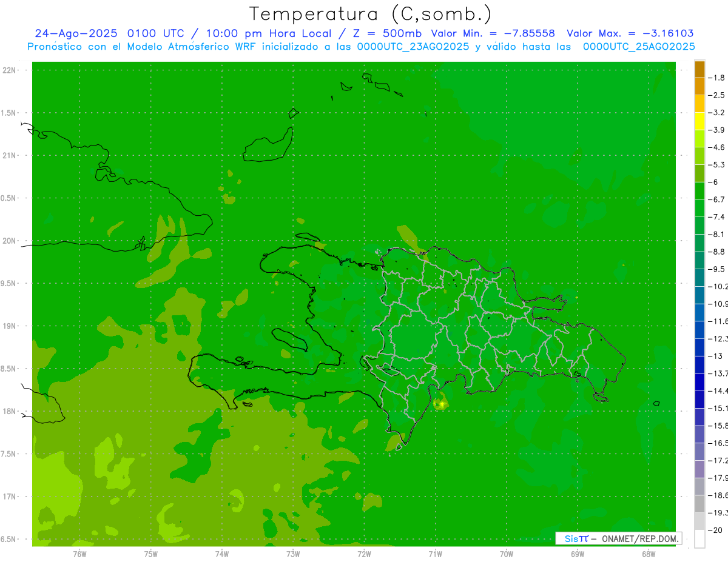Click the "76W" longitude label
Image resolution: width=728 pixels, height=562 pixels.
click(79, 554)
